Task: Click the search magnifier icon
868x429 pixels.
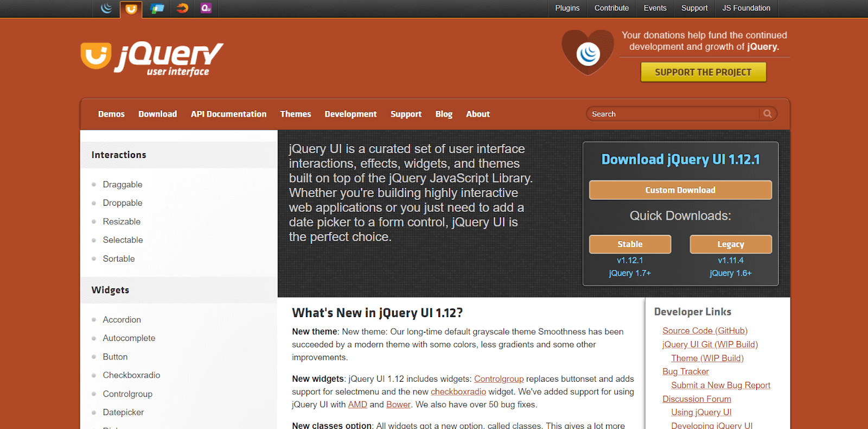Action: (x=768, y=113)
